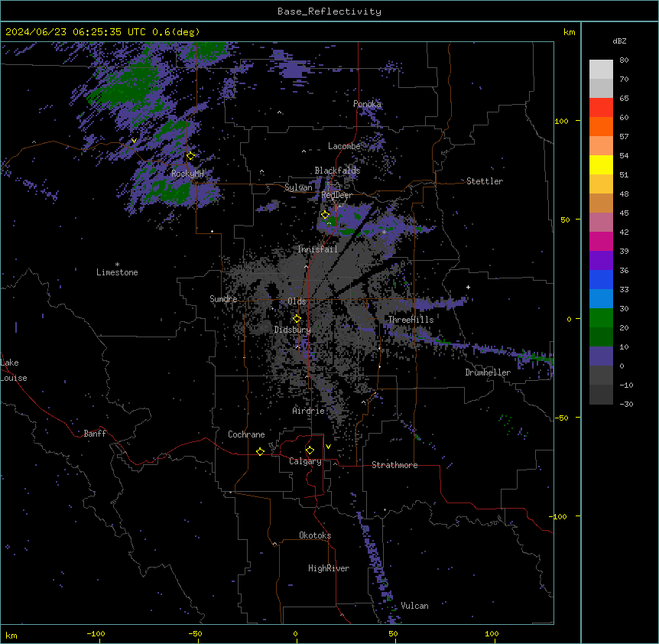
Task: Click the yellow diamond marker above Didsbury
Action: pyautogui.click(x=297, y=319)
